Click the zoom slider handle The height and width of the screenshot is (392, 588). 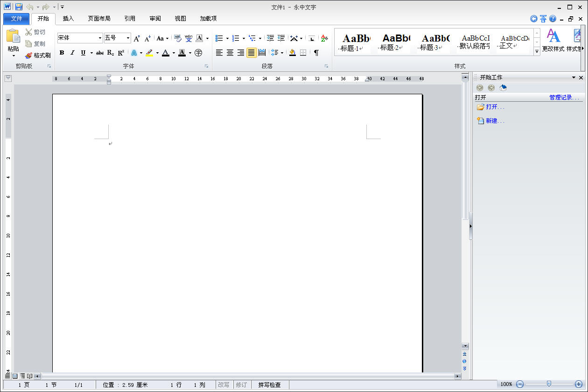click(549, 384)
